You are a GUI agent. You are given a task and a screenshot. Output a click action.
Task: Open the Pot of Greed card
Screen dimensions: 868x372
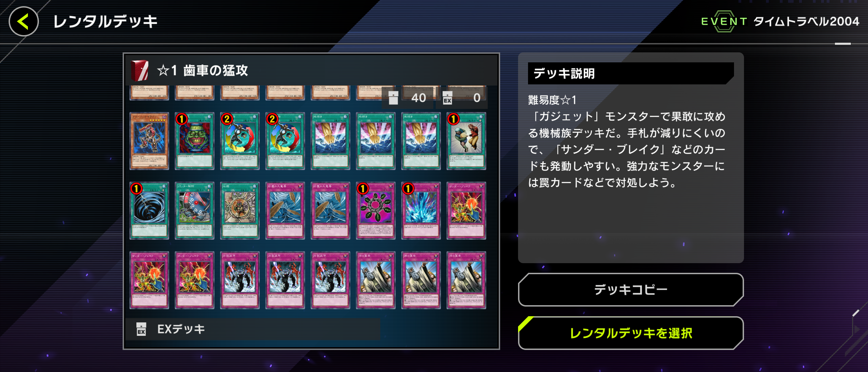tap(195, 141)
